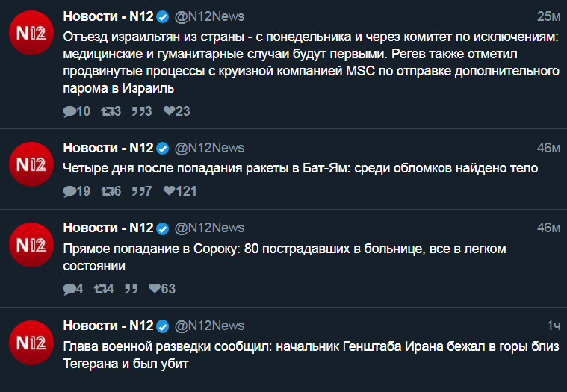Click quote icon on the Soroka tweet

tap(131, 289)
